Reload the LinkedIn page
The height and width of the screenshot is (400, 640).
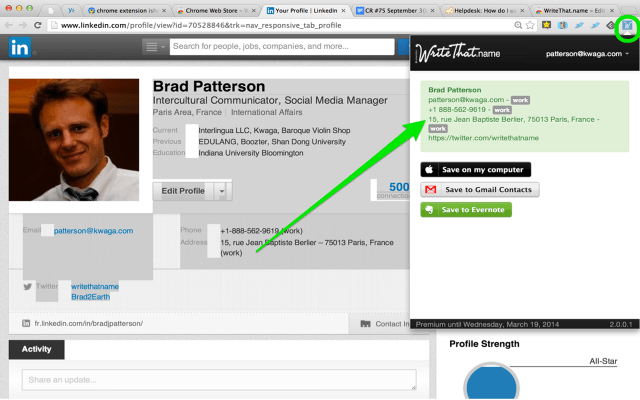point(38,25)
